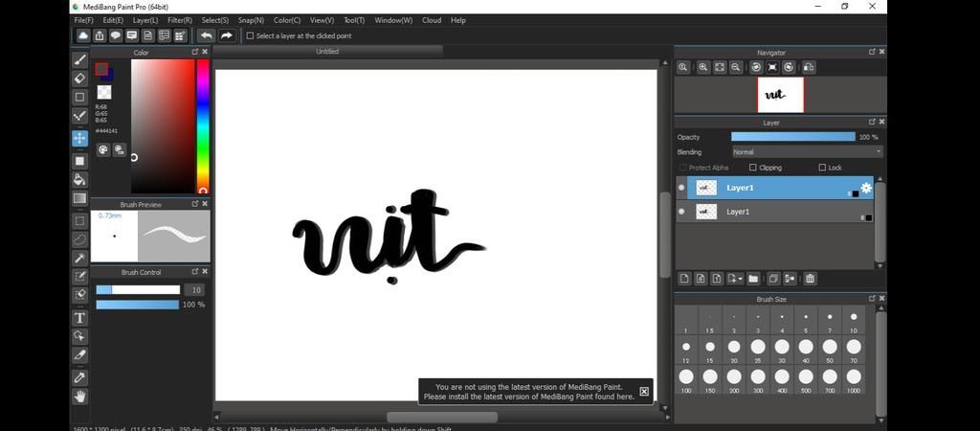Open the Layer menu
Viewport: 980px width, 431px height.
[x=145, y=20]
